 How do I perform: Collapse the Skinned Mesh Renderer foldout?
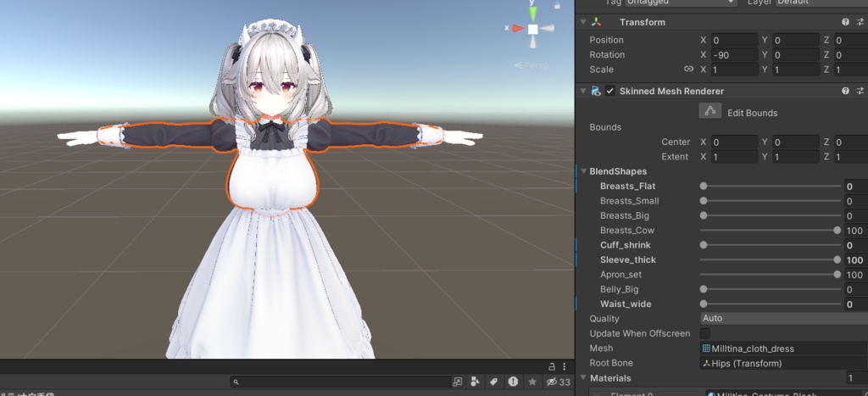pyautogui.click(x=583, y=91)
